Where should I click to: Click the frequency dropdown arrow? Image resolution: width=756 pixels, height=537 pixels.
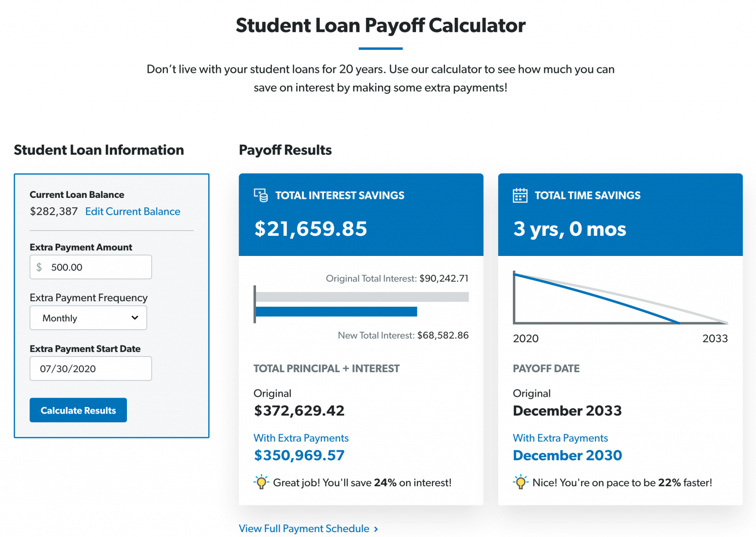point(135,317)
